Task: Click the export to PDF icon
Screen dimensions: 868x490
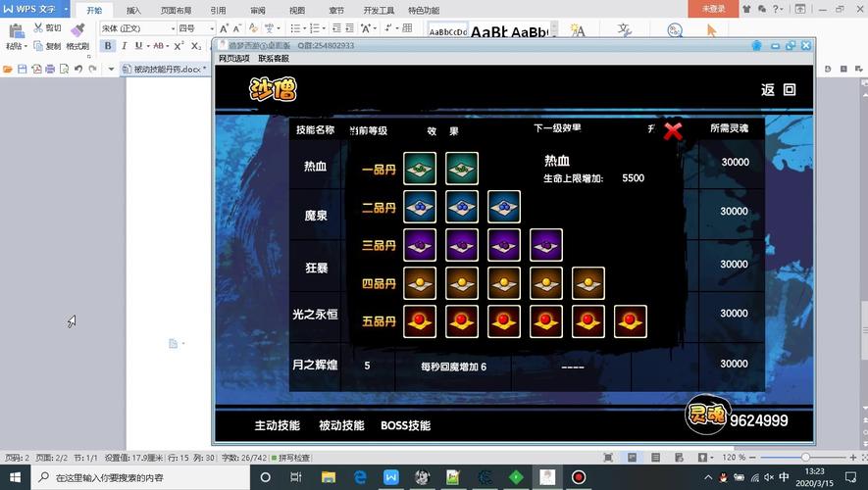Action: click(36, 70)
